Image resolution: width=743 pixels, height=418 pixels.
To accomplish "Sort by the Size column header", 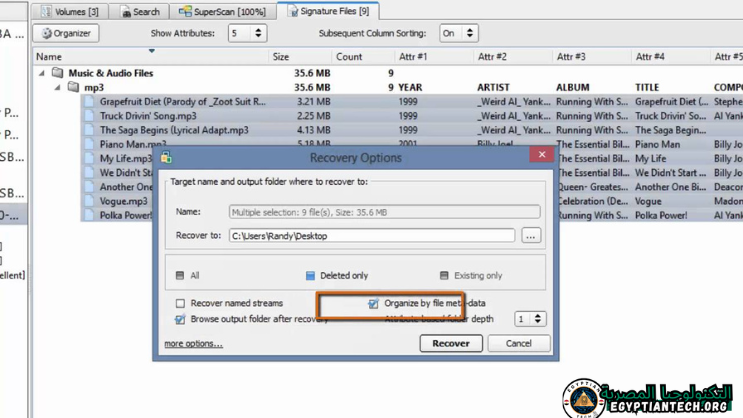I will 281,57.
